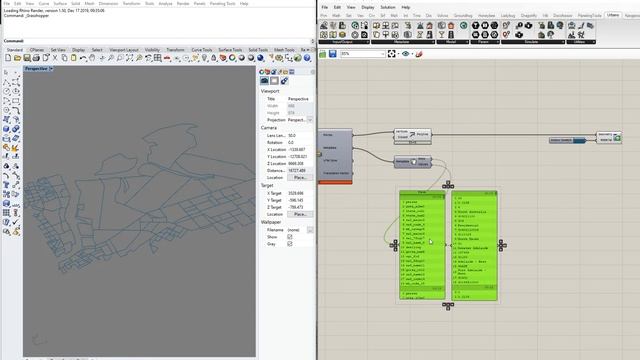Expand the Metadata ribbon group bar
Screen dimensions: 640x360
pos(402,42)
